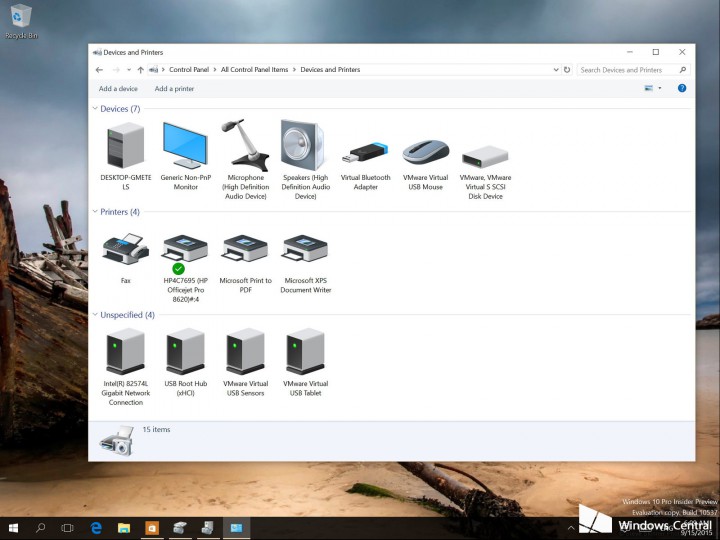This screenshot has height=540, width=720.
Task: Select the Fax printer icon
Action: coord(125,249)
